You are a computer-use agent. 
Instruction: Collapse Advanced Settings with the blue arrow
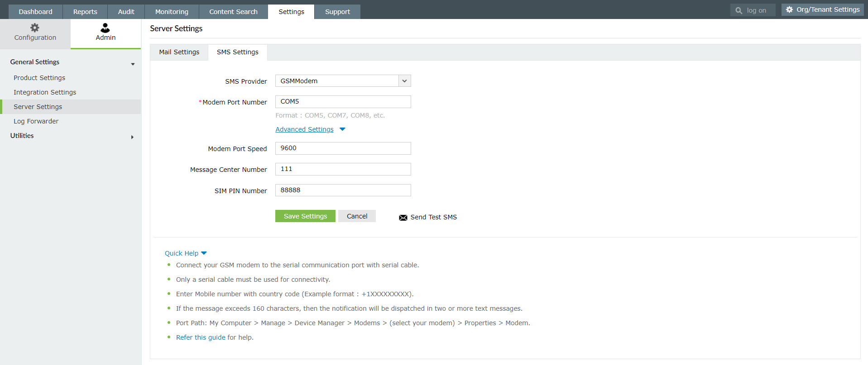[x=342, y=129]
